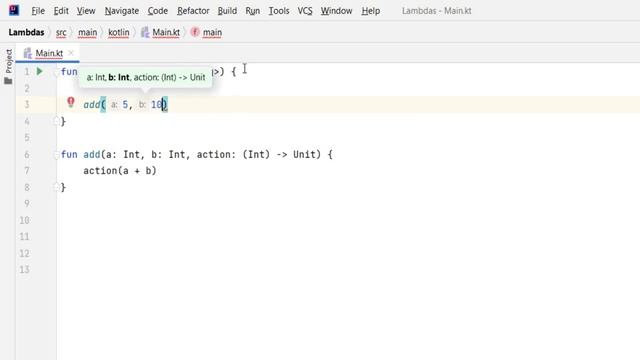Open the Navigate menu
The height and width of the screenshot is (360, 640).
click(x=122, y=11)
